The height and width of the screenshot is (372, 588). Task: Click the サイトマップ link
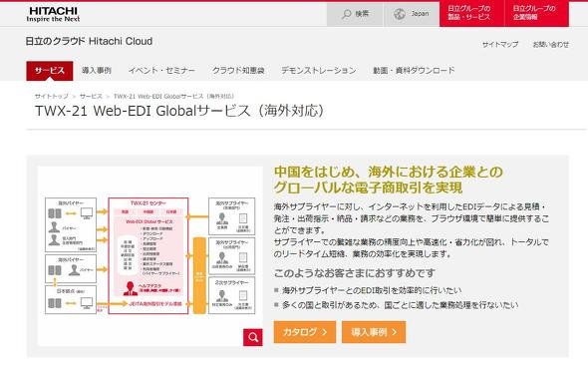coord(500,44)
